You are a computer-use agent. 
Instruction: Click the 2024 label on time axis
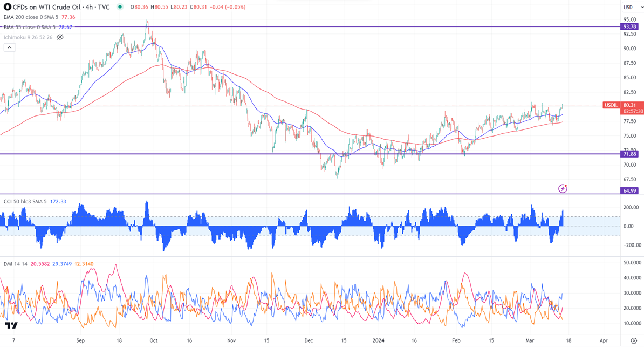tap(378, 340)
